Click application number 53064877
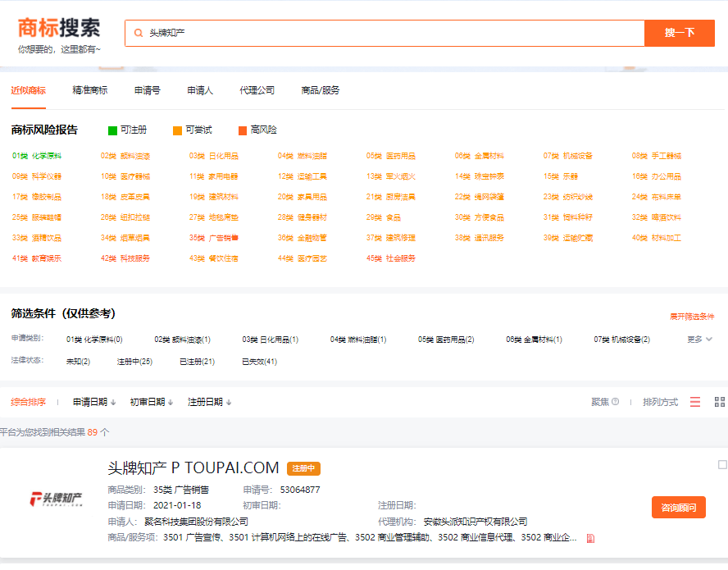The image size is (728, 570). click(300, 490)
